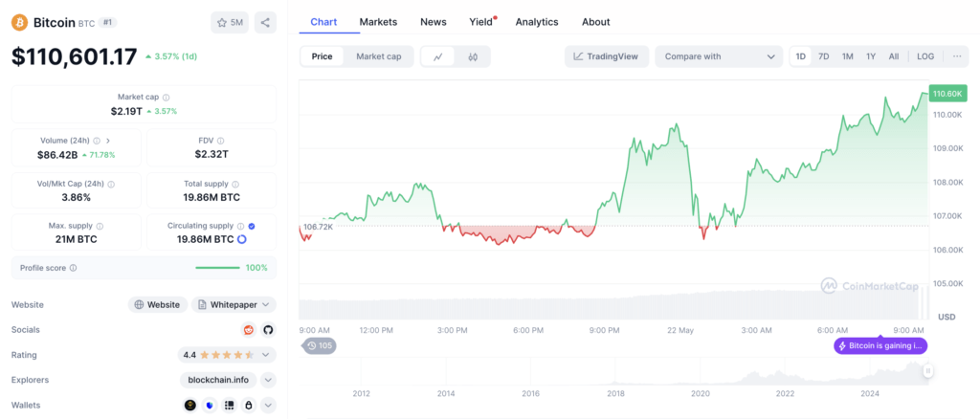Screen dimensions: 980x419
Task: Set chart range to 1Y
Action: click(x=871, y=56)
